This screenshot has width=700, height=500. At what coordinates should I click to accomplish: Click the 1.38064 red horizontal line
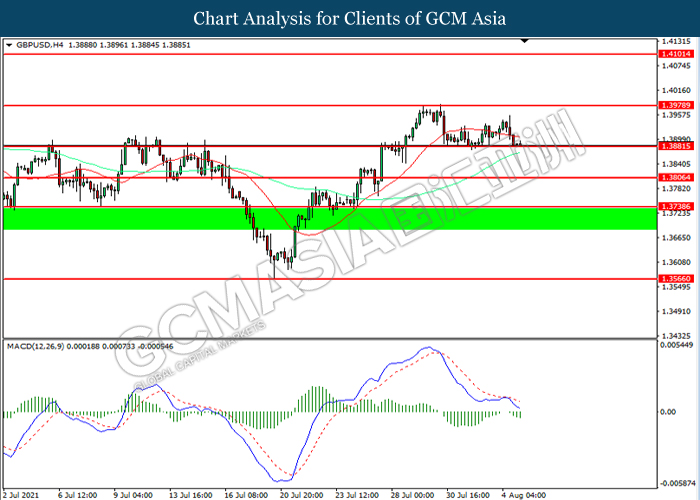(x=330, y=178)
